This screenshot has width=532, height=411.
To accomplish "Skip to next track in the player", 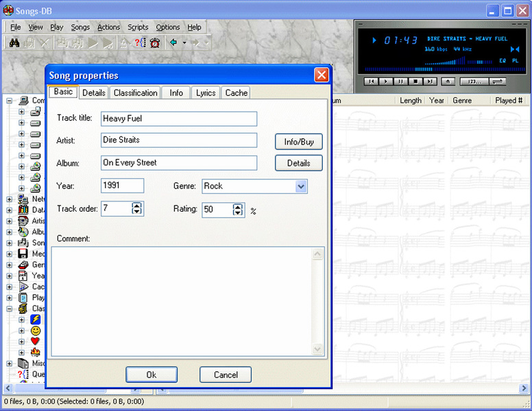I will pyautogui.click(x=430, y=82).
